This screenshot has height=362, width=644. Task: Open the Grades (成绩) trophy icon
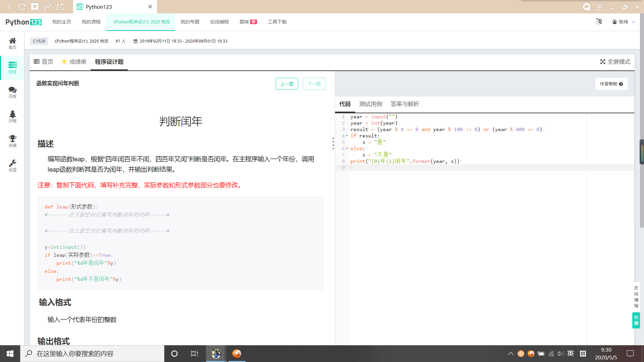click(x=12, y=141)
